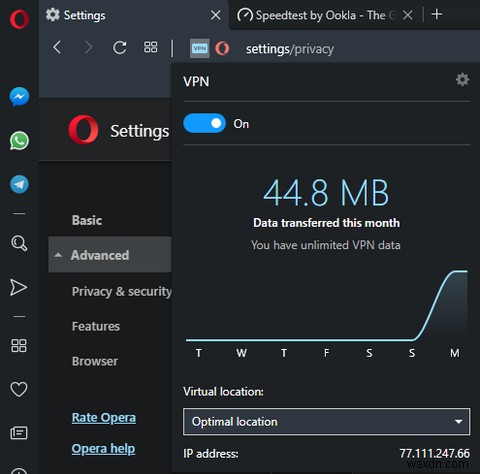Screen dimensions: 480x474
Task: Open the sidebar news panel icon
Action: [19, 433]
